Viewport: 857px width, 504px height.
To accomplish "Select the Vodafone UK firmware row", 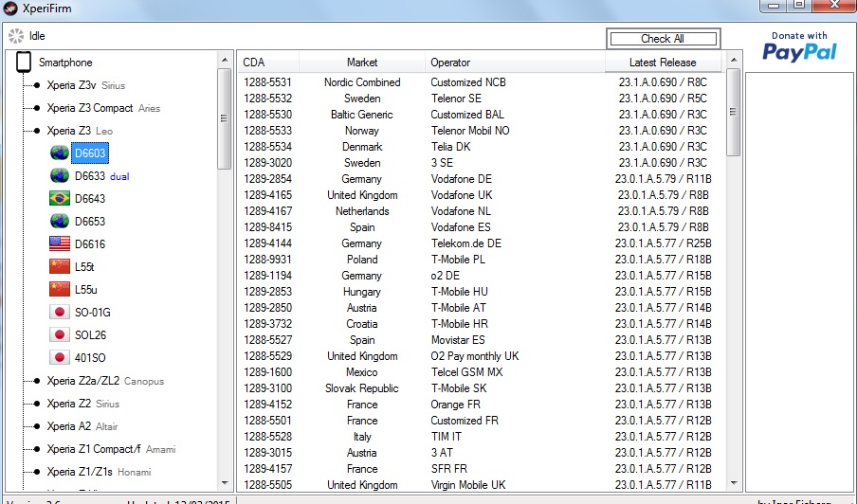I will click(461, 195).
